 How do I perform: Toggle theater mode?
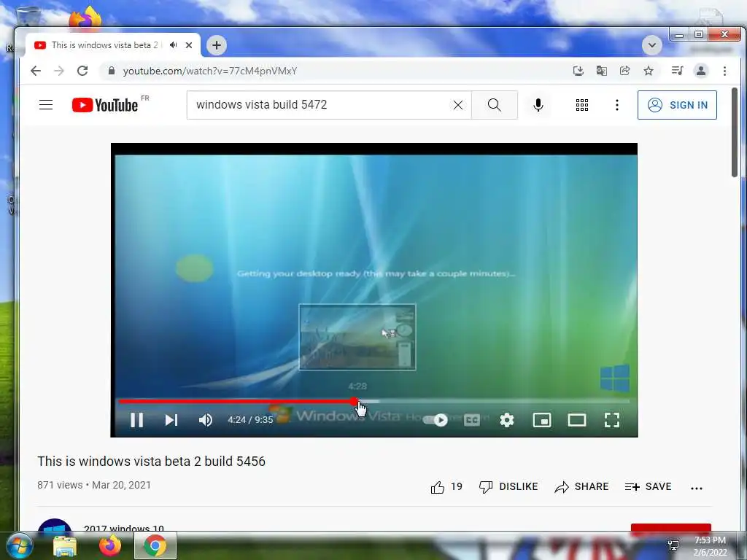(577, 419)
